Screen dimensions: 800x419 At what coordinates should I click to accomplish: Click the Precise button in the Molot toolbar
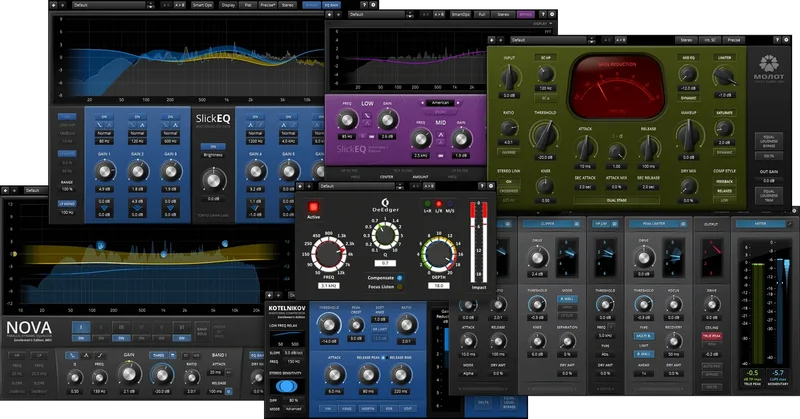tap(734, 40)
